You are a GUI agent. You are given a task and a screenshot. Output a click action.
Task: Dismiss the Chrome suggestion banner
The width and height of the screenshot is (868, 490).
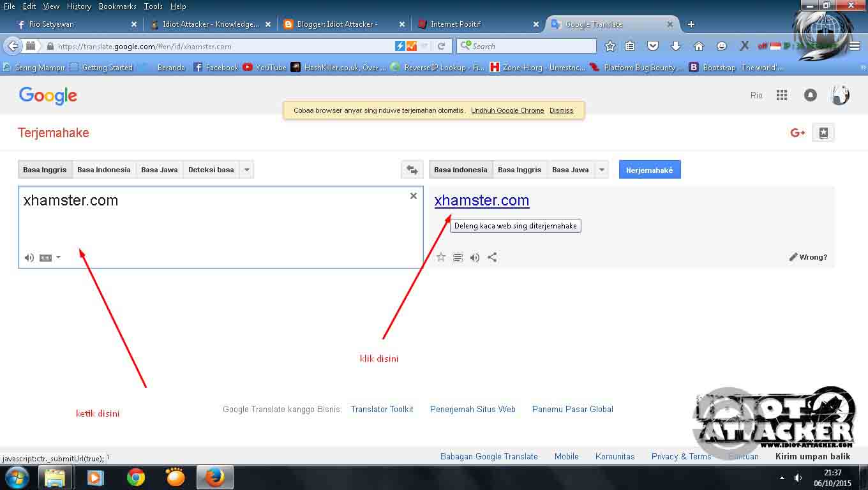(x=562, y=110)
